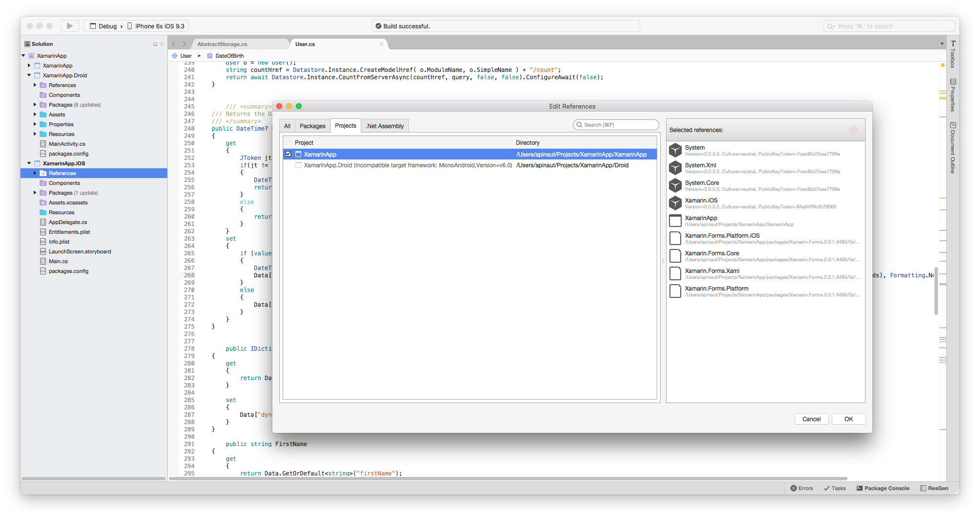
Task: Close the User.cs editor tab
Action: click(381, 44)
